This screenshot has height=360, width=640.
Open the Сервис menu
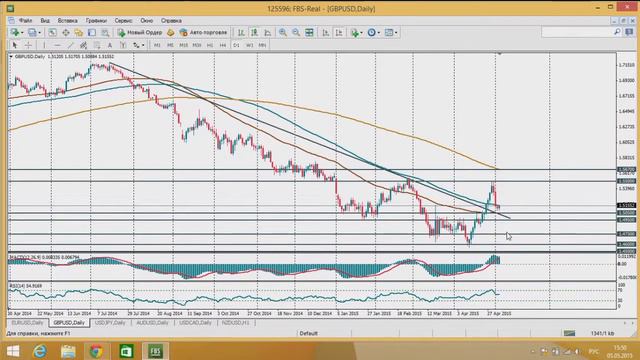(x=123, y=20)
